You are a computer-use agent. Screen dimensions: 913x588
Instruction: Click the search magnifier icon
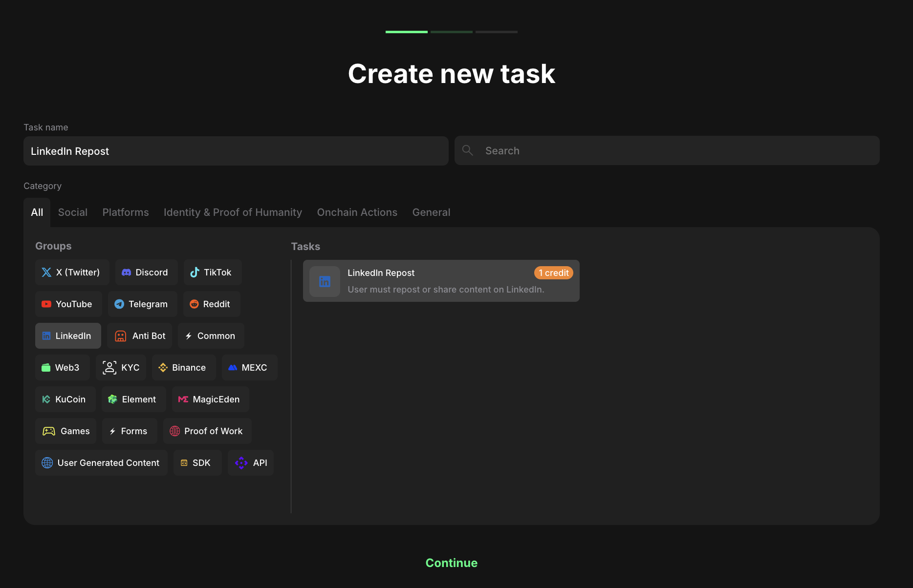coord(468,150)
